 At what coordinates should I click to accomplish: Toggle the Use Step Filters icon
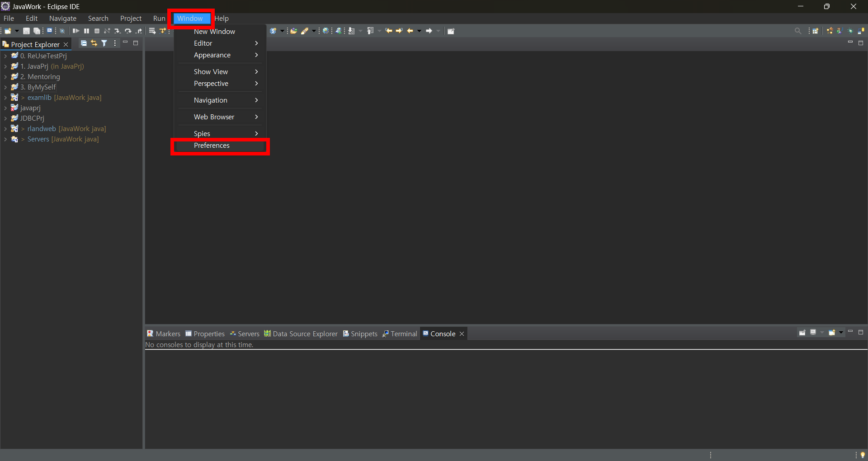[163, 31]
